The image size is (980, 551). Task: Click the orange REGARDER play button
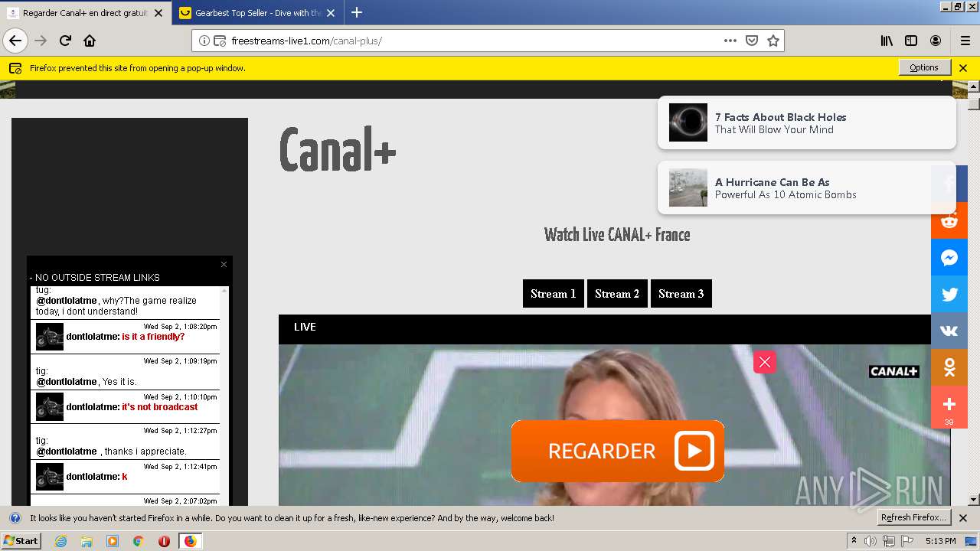click(617, 451)
